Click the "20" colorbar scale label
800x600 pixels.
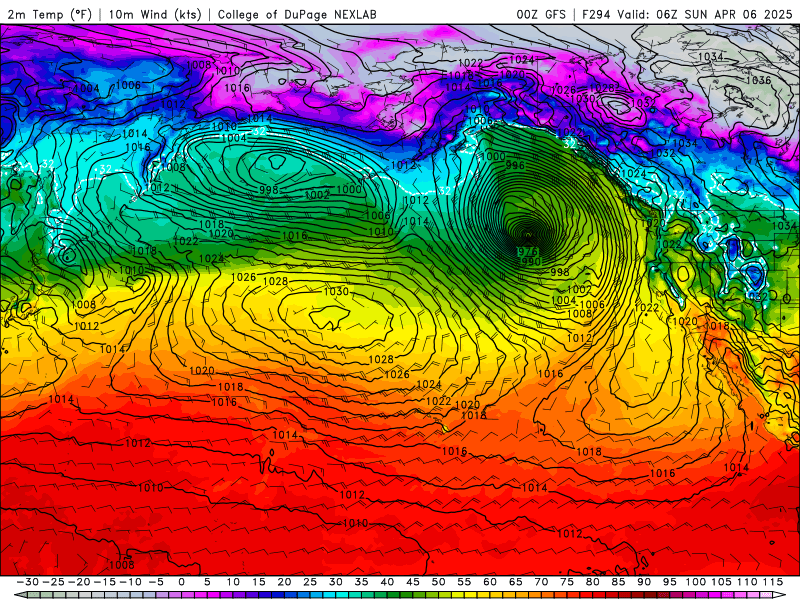[x=284, y=582]
